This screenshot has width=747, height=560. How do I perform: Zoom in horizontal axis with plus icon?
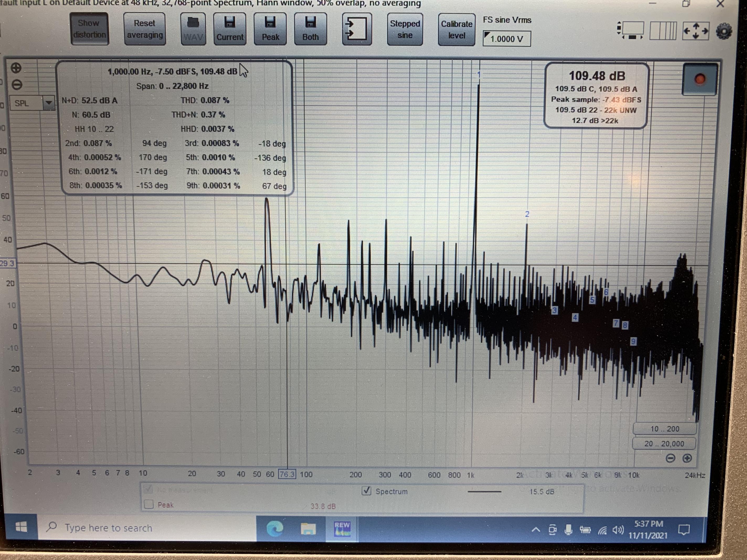point(687,458)
